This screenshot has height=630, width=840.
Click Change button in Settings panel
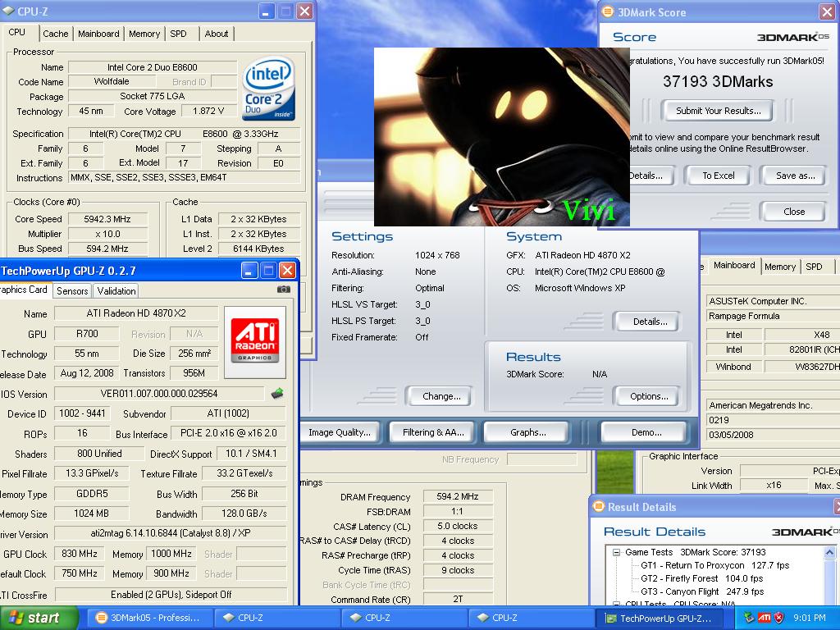441,396
